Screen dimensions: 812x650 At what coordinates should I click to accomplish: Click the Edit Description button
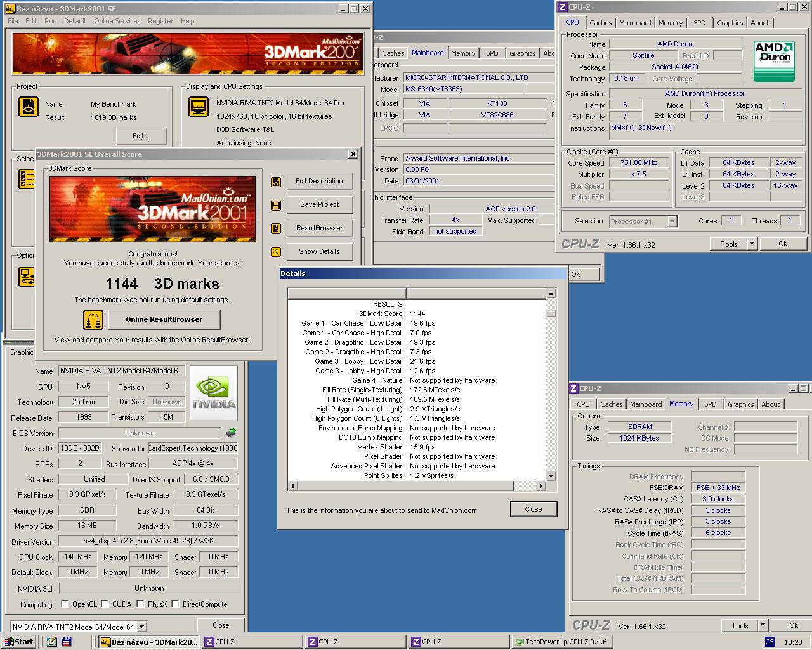(x=319, y=182)
